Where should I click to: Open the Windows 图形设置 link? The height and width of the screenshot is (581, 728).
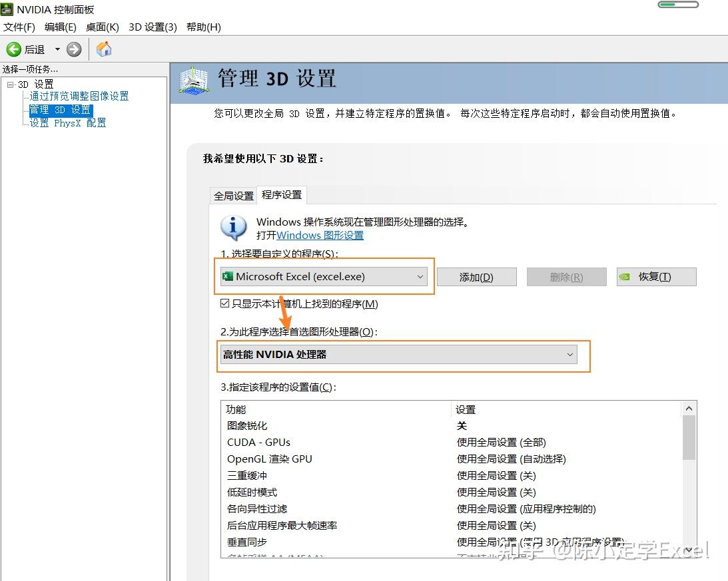(x=320, y=236)
